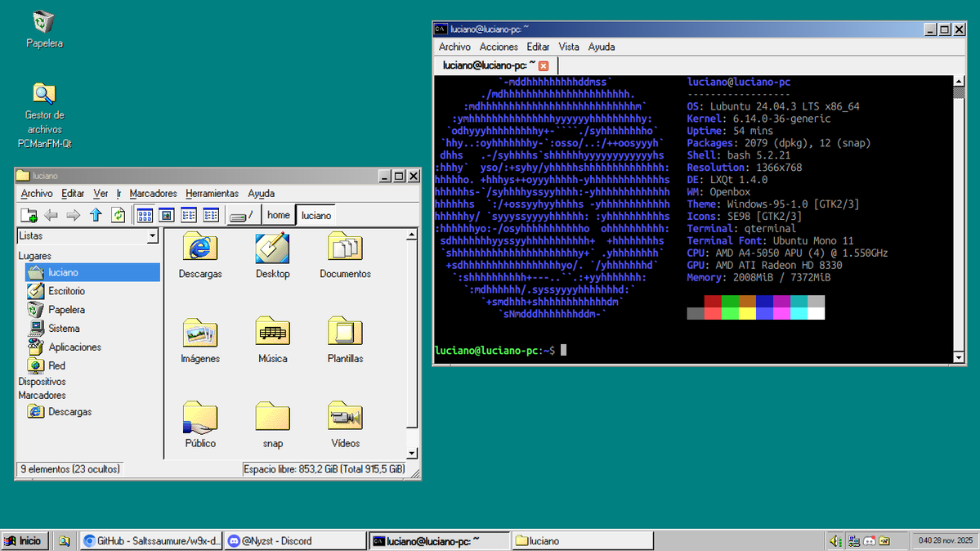Image resolution: width=980 pixels, height=551 pixels.
Task: Click the home path button
Action: pyautogui.click(x=279, y=215)
